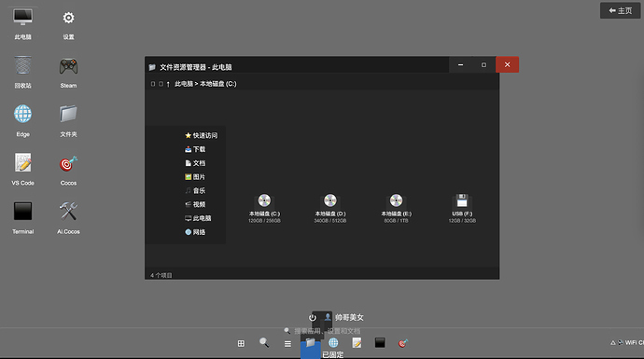644x359 pixels.
Task: Open Terminal from the desktop
Action: (x=22, y=218)
